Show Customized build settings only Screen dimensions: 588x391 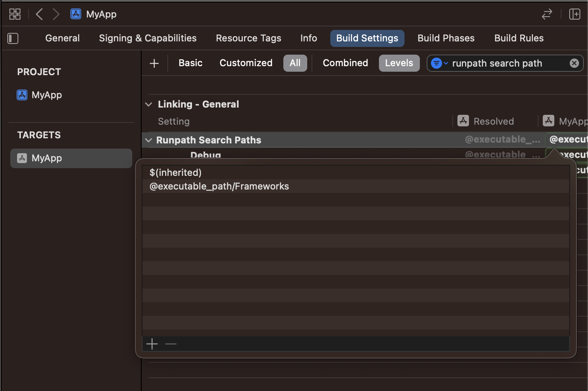(246, 63)
